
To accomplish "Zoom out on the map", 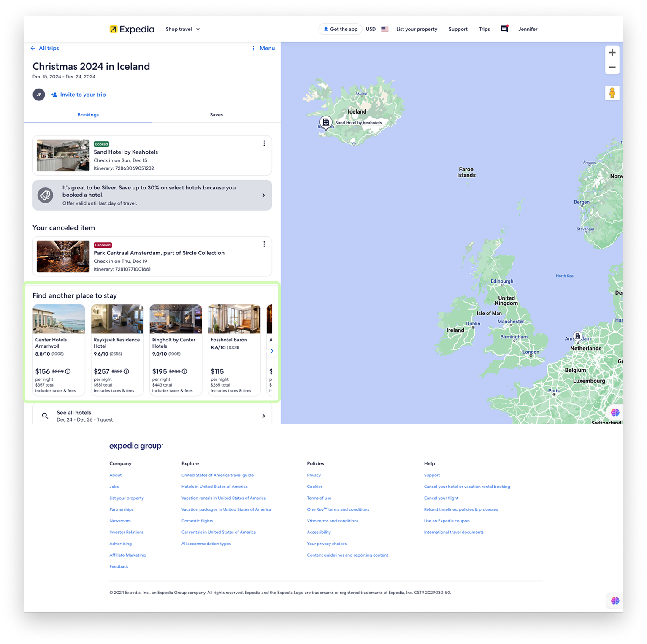I will click(612, 67).
